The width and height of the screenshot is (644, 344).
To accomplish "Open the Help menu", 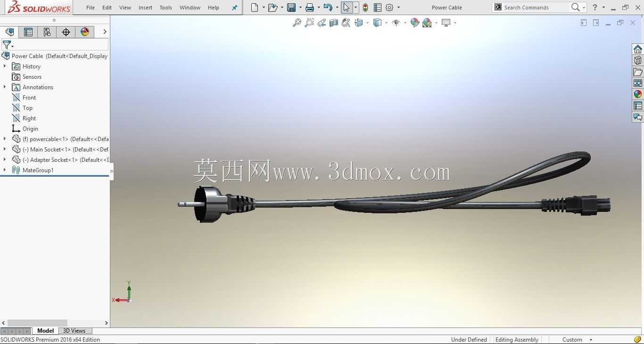I will 214,8.
